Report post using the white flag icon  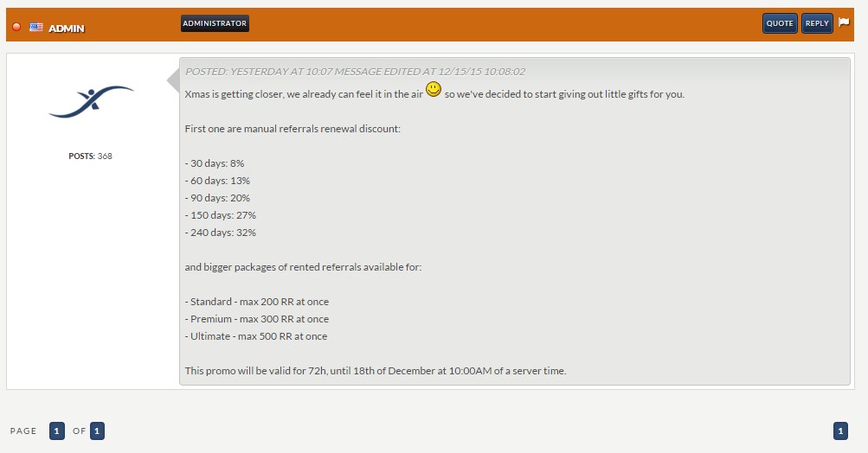[x=844, y=23]
